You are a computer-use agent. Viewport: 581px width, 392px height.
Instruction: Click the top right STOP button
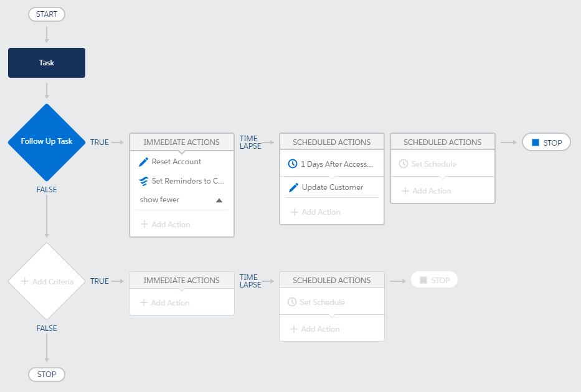pyautogui.click(x=546, y=142)
